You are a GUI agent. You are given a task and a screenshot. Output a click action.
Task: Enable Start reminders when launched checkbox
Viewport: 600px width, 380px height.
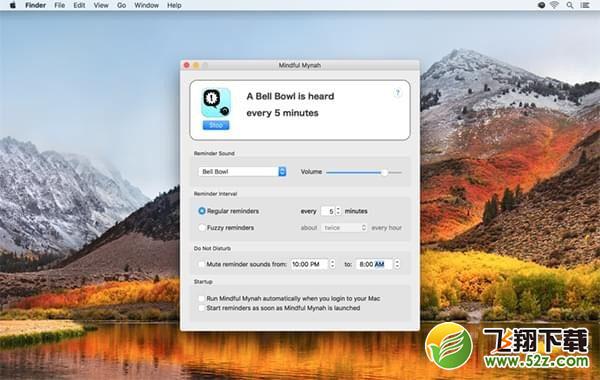tap(201, 308)
